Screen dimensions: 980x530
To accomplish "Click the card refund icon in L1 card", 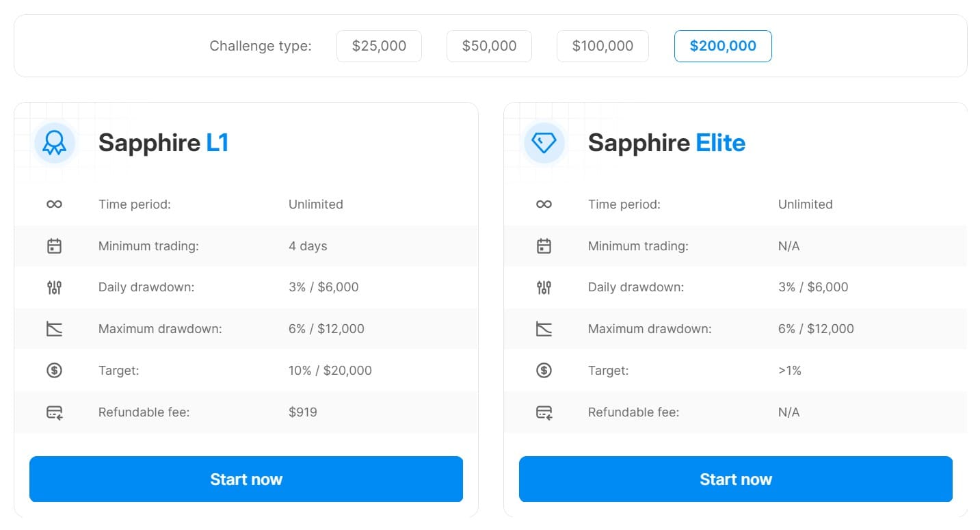I will [x=55, y=412].
